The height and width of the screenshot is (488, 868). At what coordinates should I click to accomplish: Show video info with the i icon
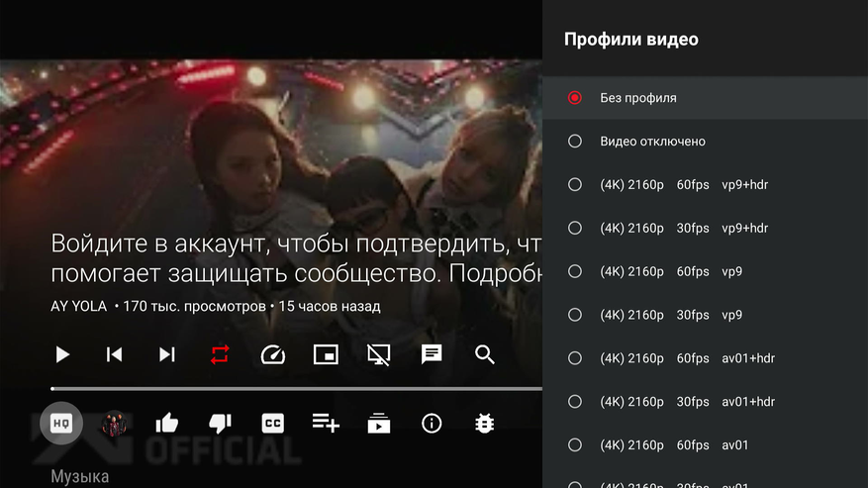tap(432, 424)
